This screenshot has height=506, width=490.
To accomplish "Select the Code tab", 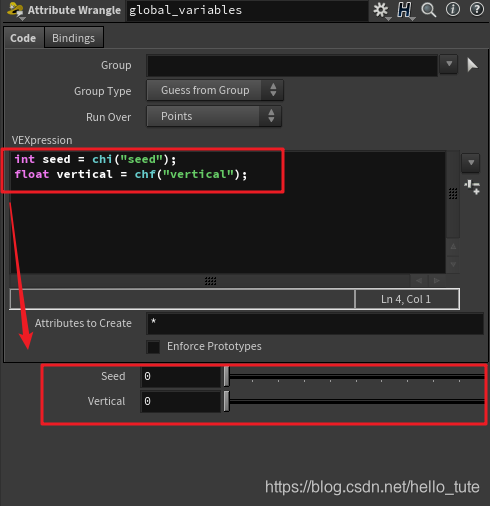I will pos(23,38).
